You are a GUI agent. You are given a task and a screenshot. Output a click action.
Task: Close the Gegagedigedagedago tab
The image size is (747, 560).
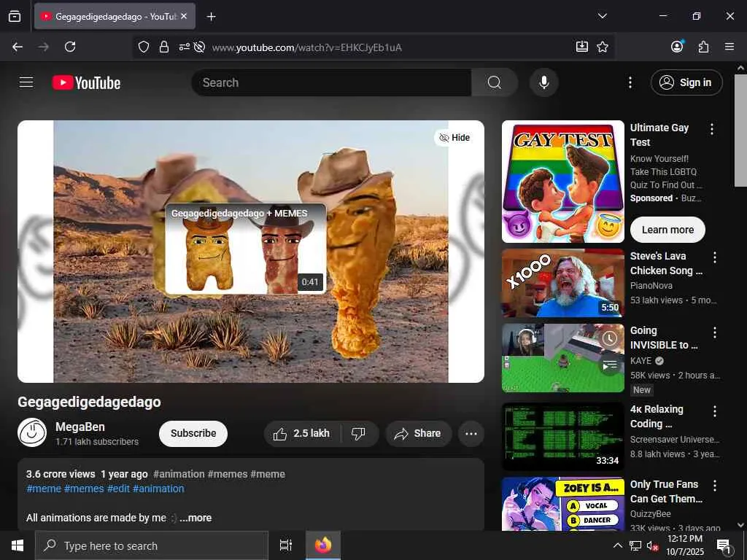tap(184, 16)
